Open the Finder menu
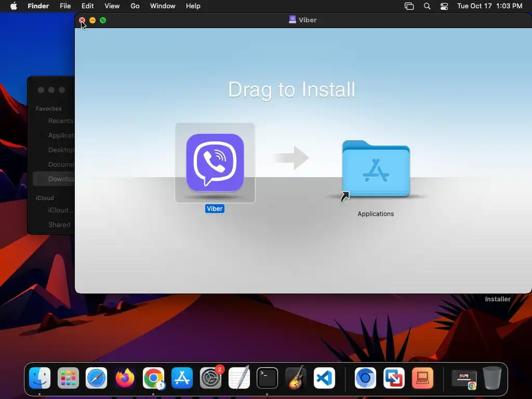 38,6
